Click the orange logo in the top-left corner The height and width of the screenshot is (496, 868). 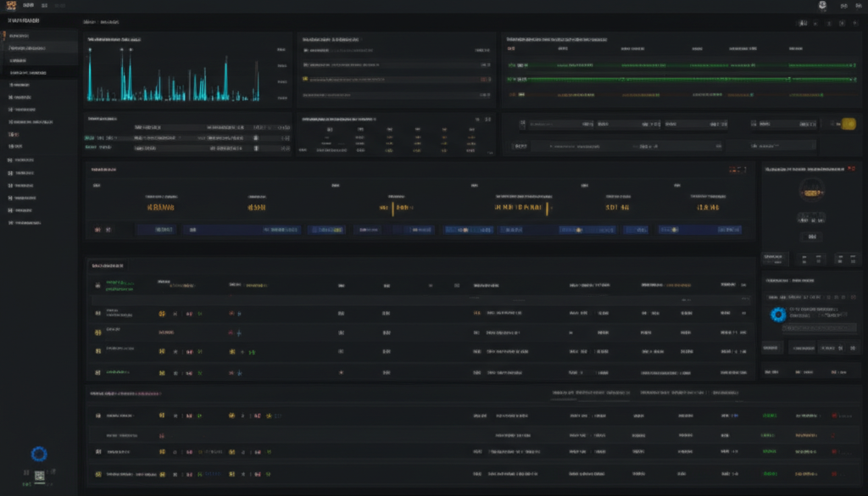tap(11, 5)
